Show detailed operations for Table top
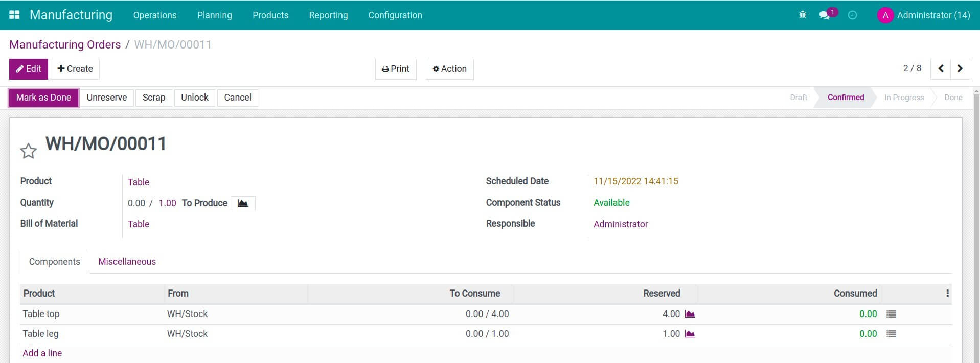Viewport: 980px width, 363px height. [x=891, y=314]
